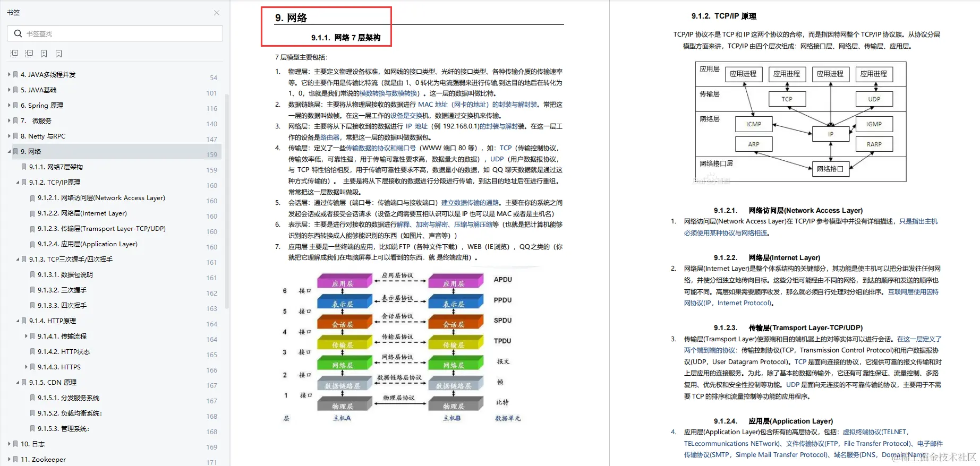Click the collapse all bookmarks icon
The image size is (980, 466).
coord(29,54)
